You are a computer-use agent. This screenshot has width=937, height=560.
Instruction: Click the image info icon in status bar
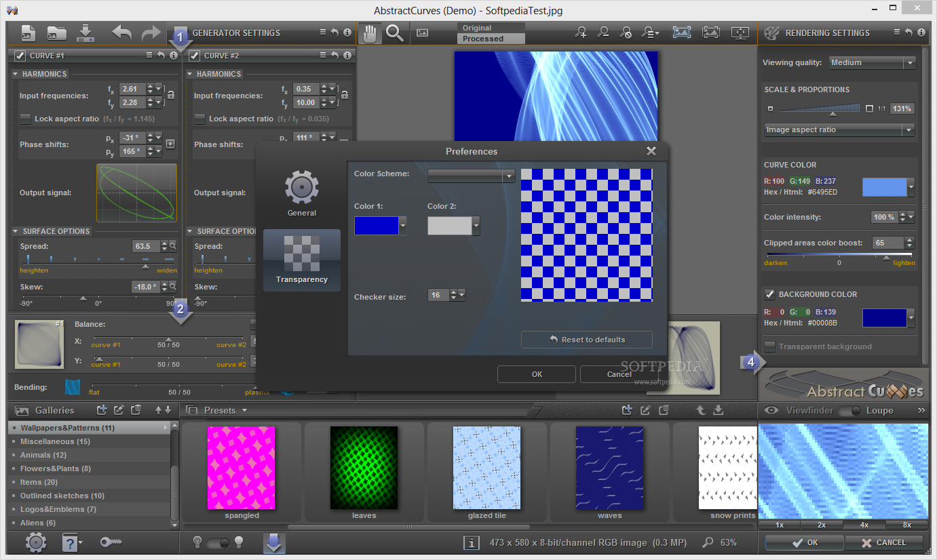pos(471,542)
